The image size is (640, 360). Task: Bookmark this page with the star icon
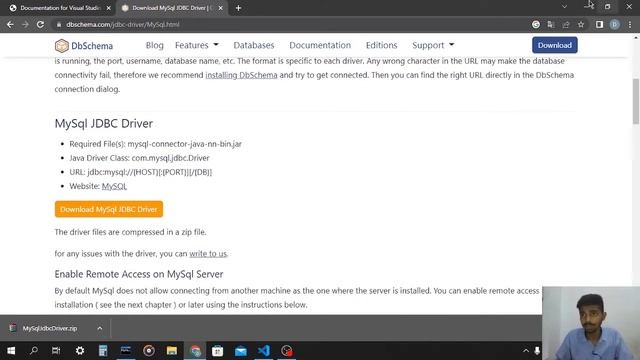pos(581,24)
